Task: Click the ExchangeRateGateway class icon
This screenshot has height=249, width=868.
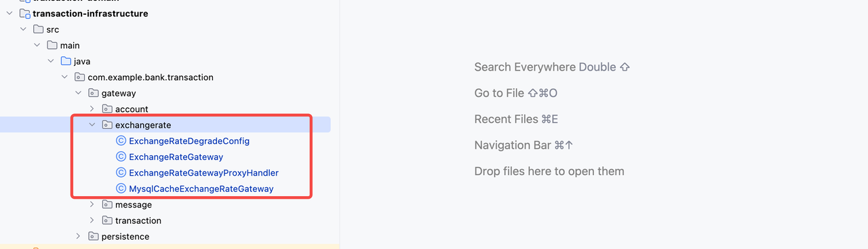Action: click(121, 157)
